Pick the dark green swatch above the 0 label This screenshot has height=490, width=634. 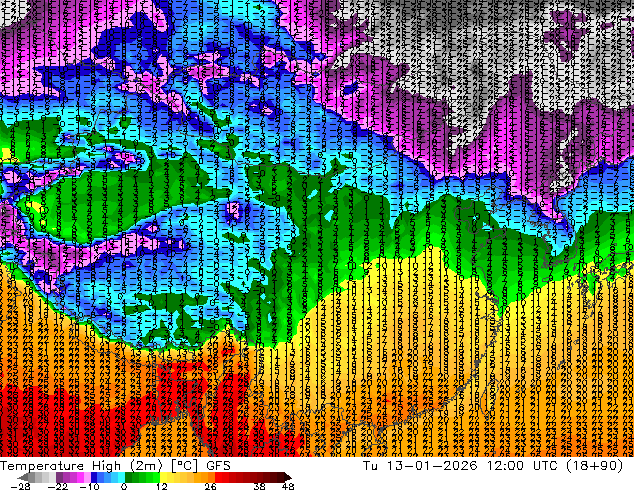click(x=129, y=477)
